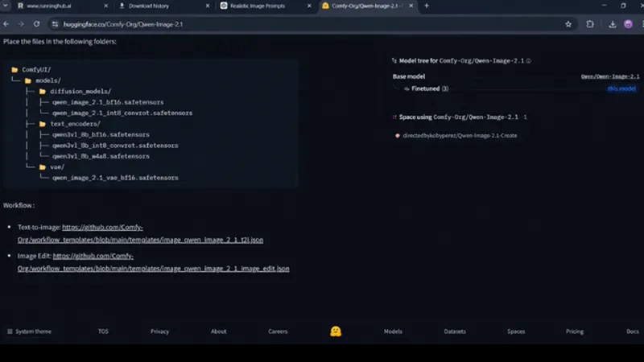The height and width of the screenshot is (362, 644).
Task: Click the Space using heading icon
Action: pyautogui.click(x=394, y=117)
